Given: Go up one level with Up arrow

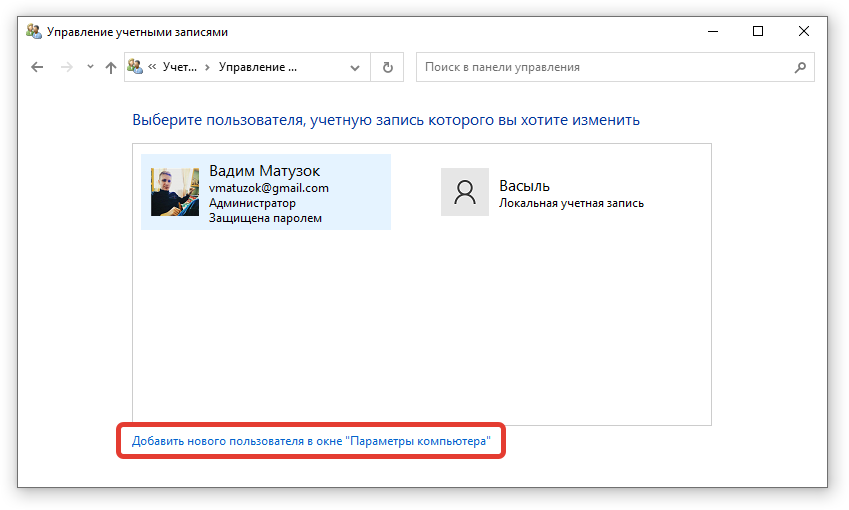Looking at the screenshot, I should coord(110,68).
